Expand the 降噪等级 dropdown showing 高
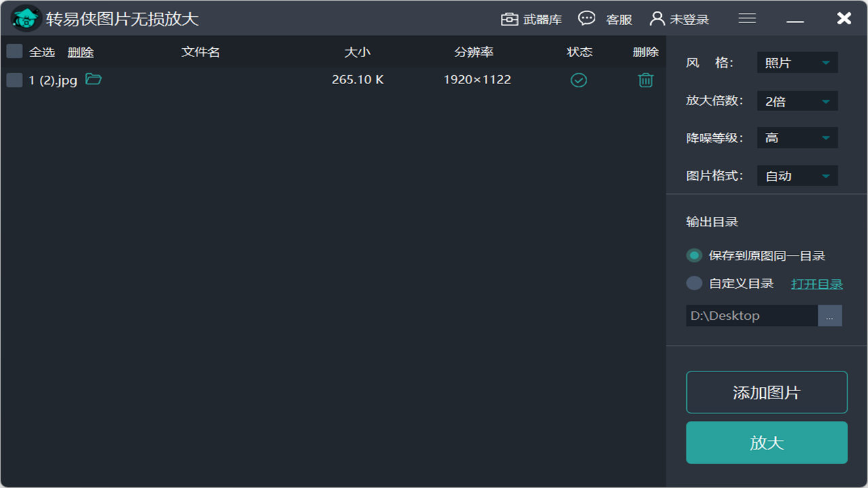 click(x=797, y=138)
